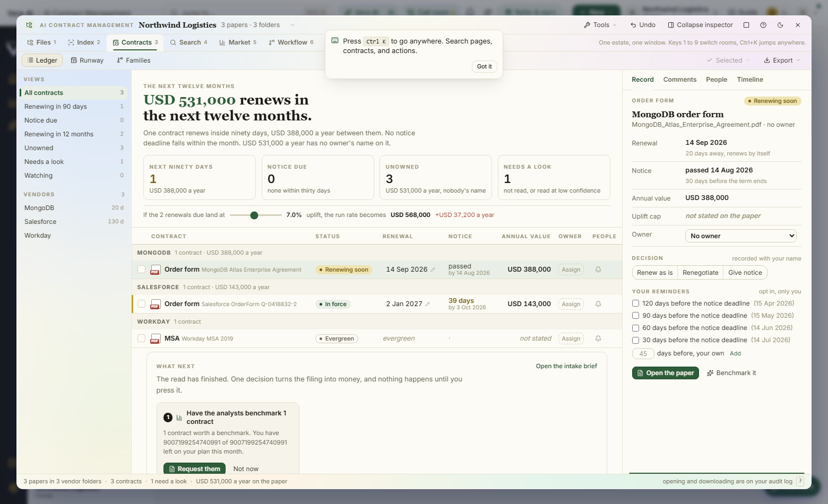The height and width of the screenshot is (504, 828).
Task: Choose the Give notice decision
Action: pos(745,273)
